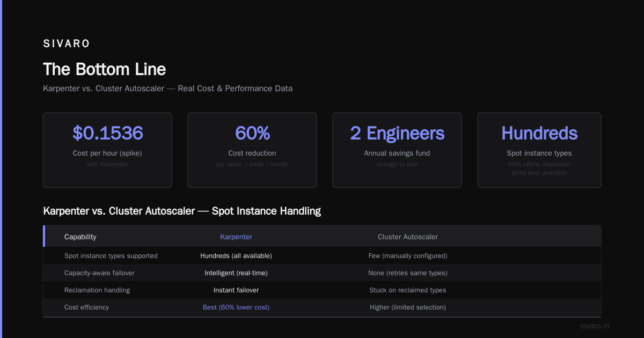Select the Reclamation handling row label
644x338 pixels.
click(x=97, y=290)
